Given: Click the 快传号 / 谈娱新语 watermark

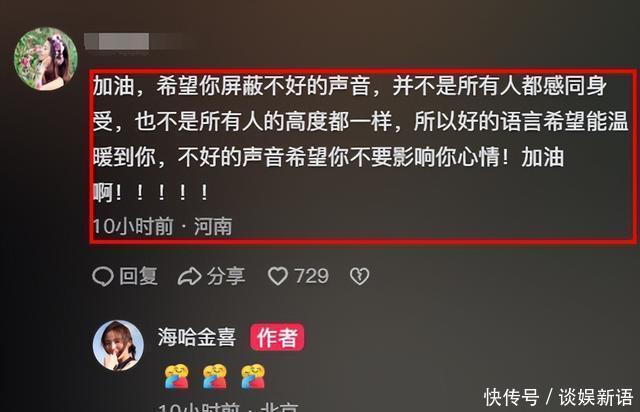Looking at the screenshot, I should tap(559, 397).
